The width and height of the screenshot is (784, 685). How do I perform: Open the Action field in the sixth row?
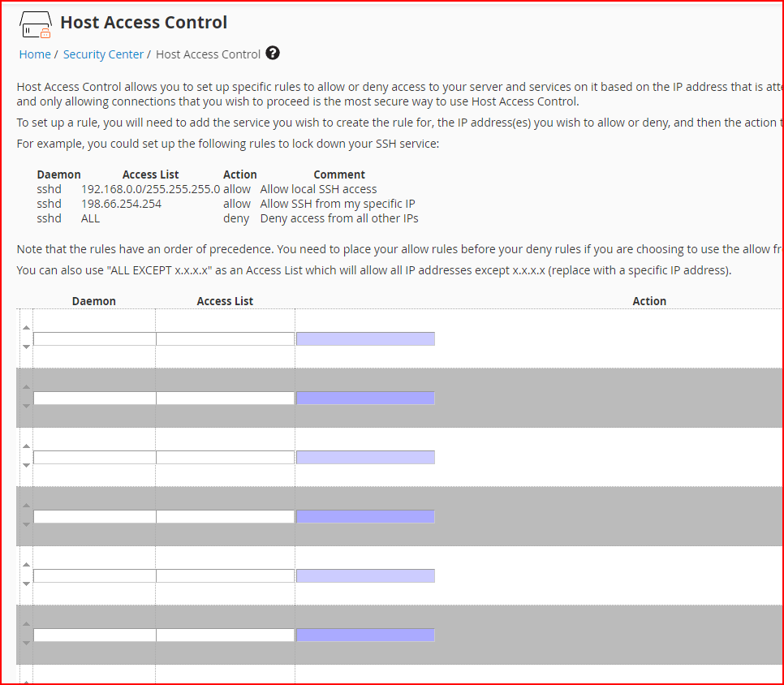click(x=365, y=635)
